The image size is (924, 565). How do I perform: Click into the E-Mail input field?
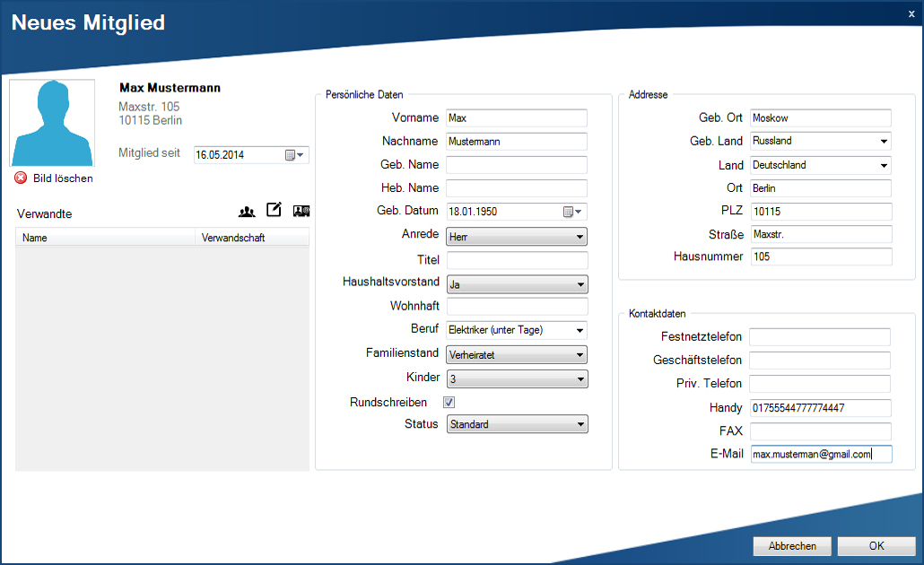coord(820,454)
